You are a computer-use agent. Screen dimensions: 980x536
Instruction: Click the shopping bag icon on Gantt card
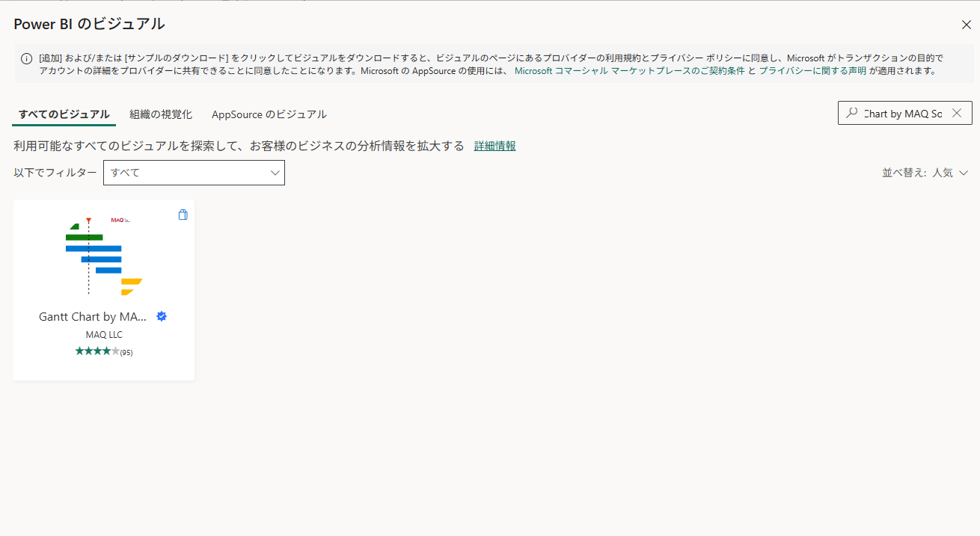point(183,215)
